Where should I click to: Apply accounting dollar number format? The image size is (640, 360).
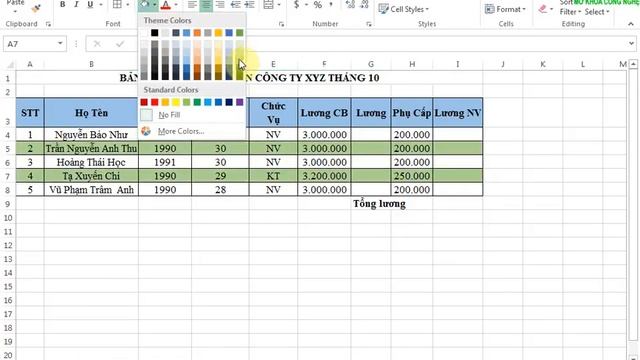click(296, 4)
